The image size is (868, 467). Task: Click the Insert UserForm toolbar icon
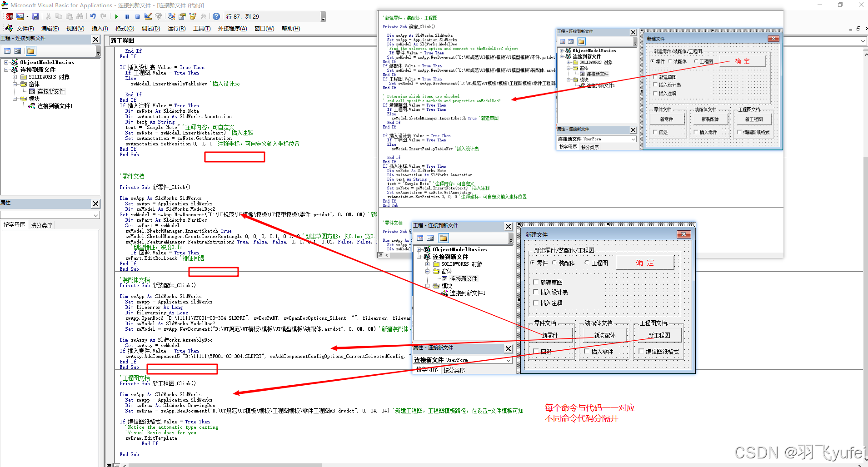click(x=20, y=16)
